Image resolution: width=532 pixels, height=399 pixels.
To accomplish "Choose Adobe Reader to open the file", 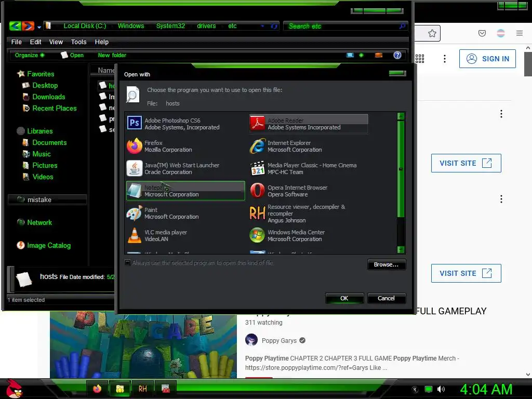I will [x=309, y=124].
